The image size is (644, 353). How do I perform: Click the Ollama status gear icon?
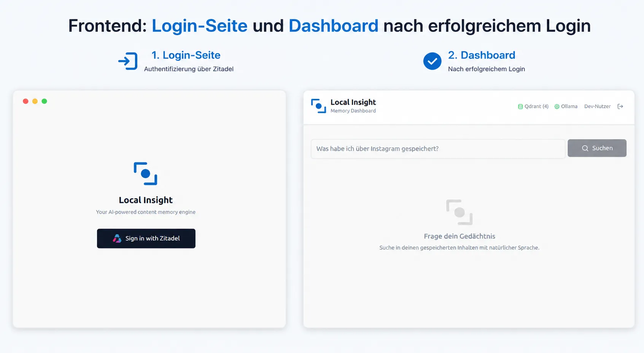click(x=557, y=106)
